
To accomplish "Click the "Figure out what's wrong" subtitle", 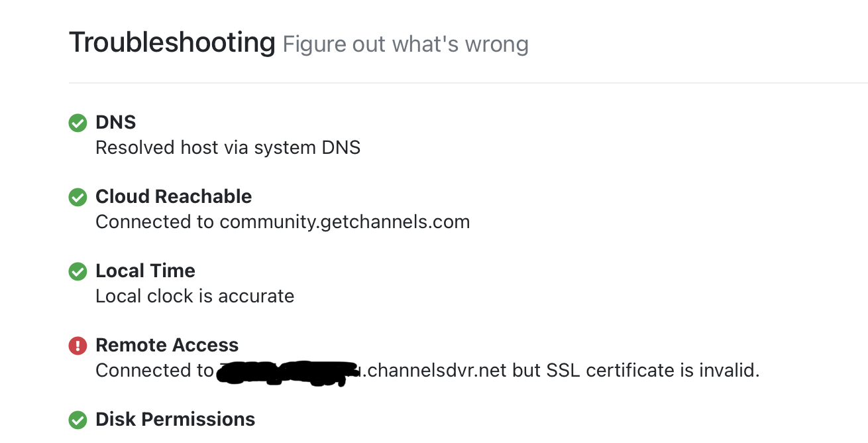I will pyautogui.click(x=406, y=44).
